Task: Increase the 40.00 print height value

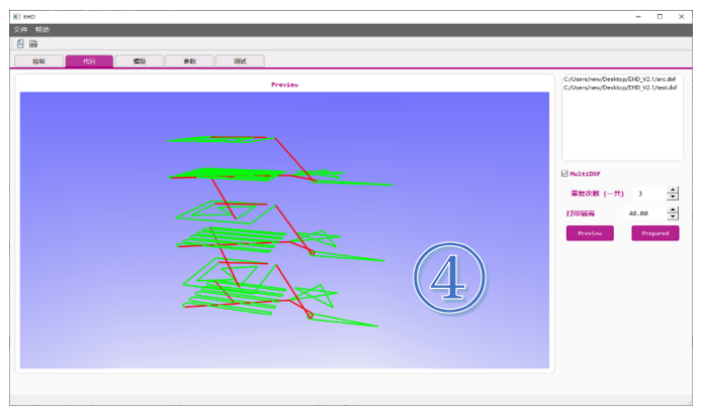Action: coord(673,210)
